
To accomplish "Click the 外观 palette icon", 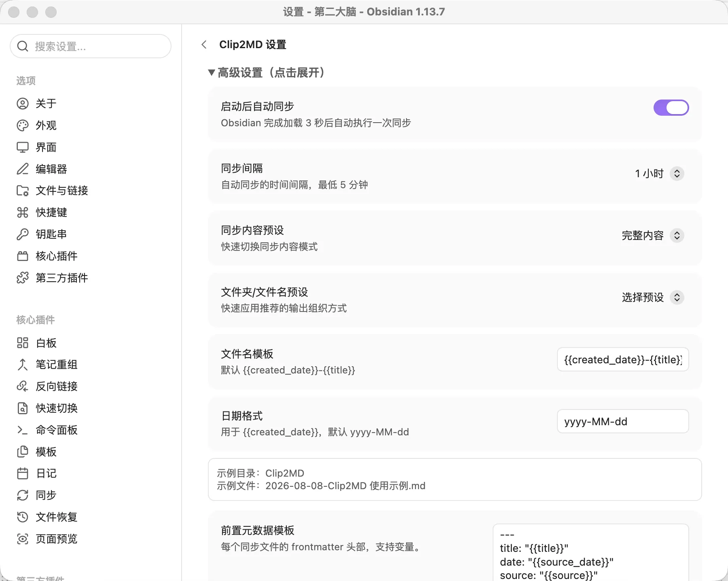I will click(x=23, y=125).
